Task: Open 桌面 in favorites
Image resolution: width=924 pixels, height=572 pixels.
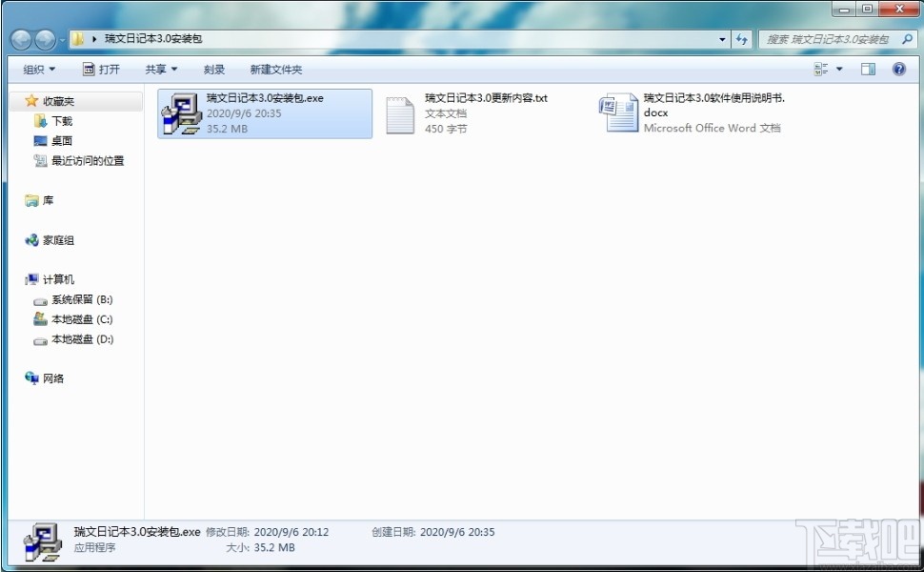Action: pos(62,141)
